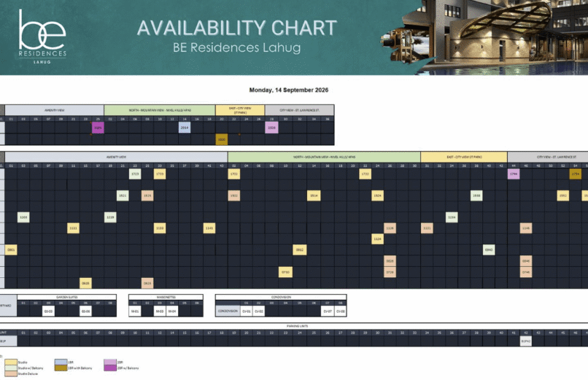Click available unit 1723
The image size is (588, 380).
[x=135, y=174]
